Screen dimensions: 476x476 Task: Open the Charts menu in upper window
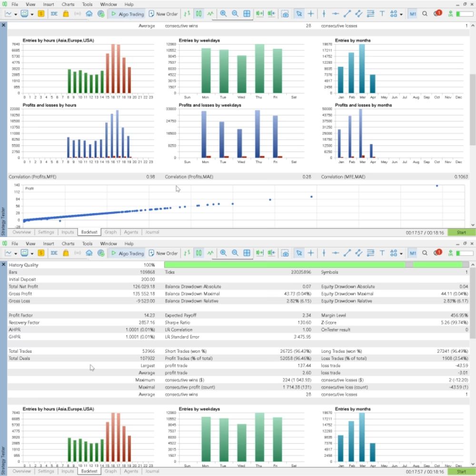[68, 4]
